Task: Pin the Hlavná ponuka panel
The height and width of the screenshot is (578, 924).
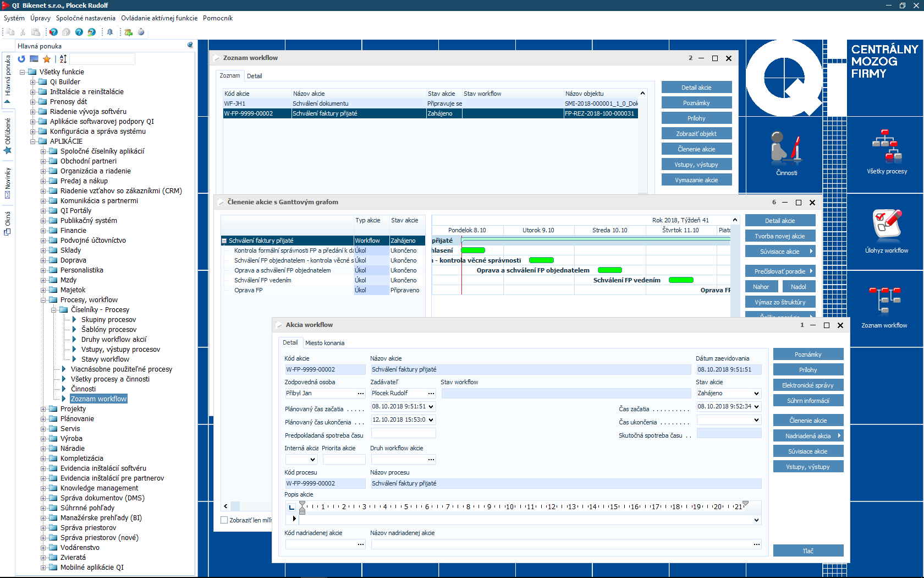Action: point(190,45)
